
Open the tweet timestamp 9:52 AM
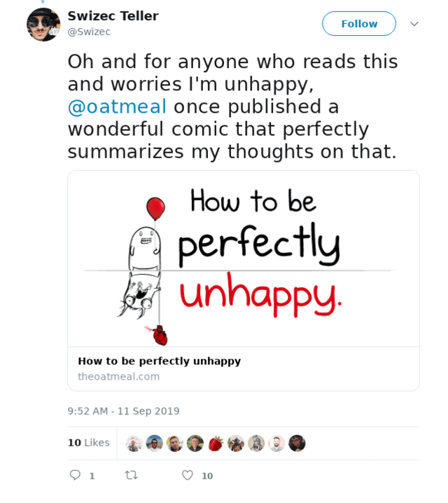point(123,411)
